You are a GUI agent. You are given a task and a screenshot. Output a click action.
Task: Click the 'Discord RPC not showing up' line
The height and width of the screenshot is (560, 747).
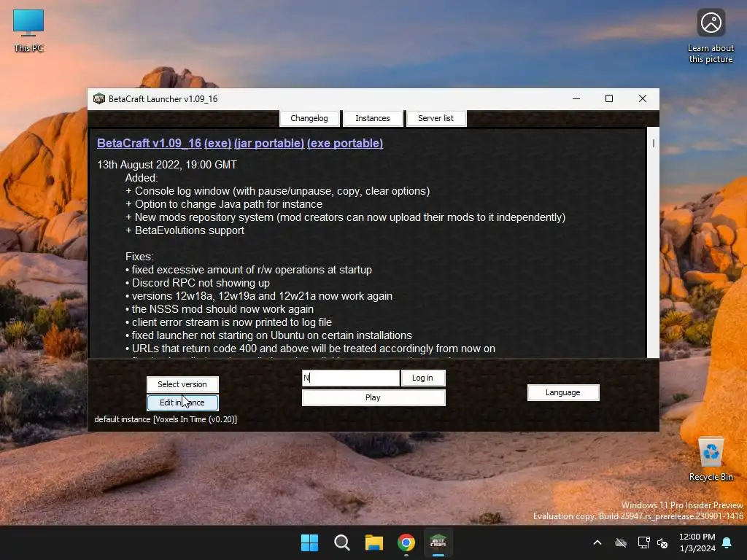point(198,283)
